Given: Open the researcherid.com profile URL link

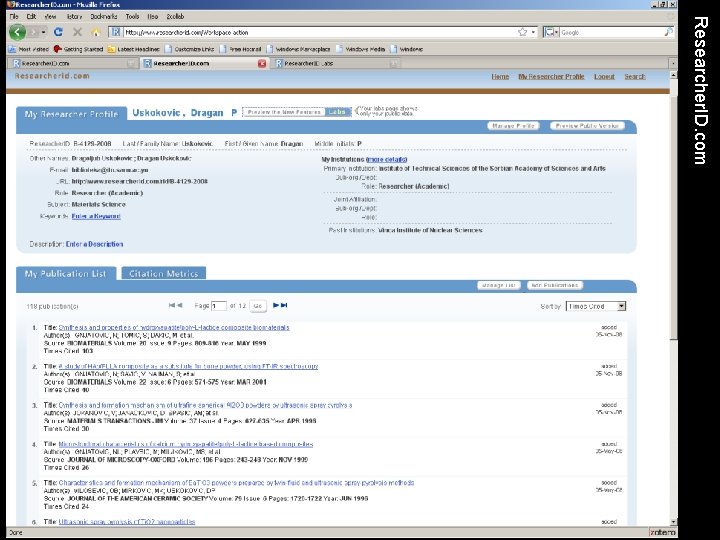Looking at the screenshot, I should [x=140, y=181].
